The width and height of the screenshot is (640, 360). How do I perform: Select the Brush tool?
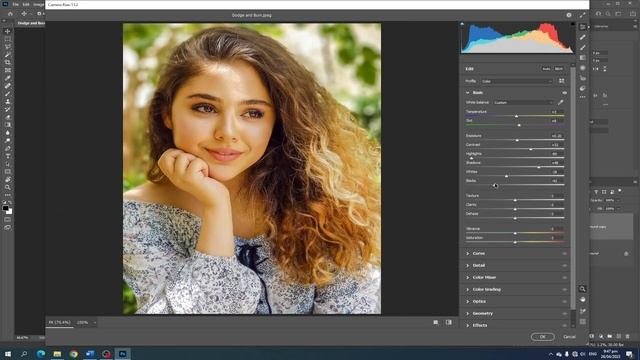tap(7, 93)
